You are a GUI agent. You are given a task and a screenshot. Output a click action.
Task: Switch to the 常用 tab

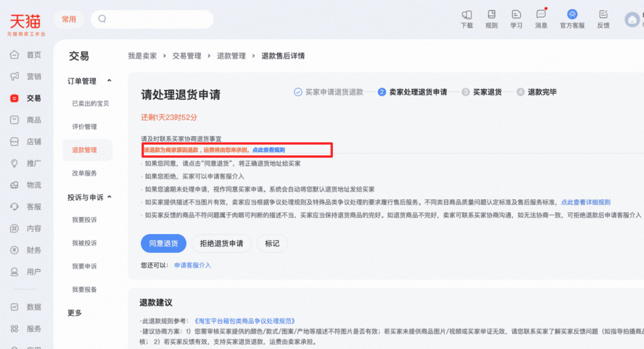pos(69,19)
